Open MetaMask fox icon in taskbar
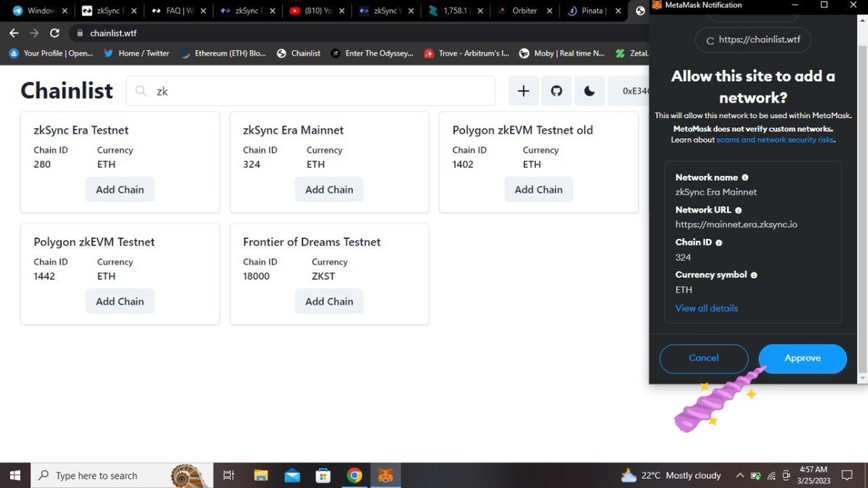 pos(386,475)
